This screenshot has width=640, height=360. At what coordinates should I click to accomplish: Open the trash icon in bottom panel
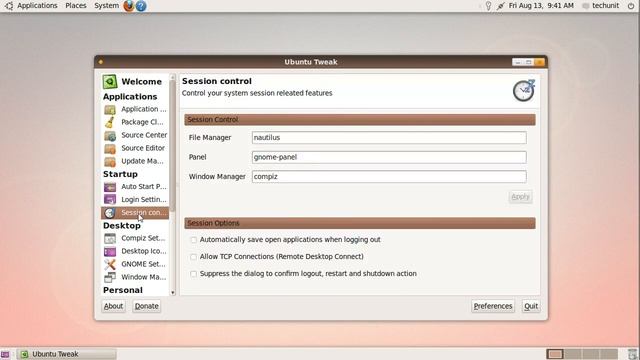[633, 354]
